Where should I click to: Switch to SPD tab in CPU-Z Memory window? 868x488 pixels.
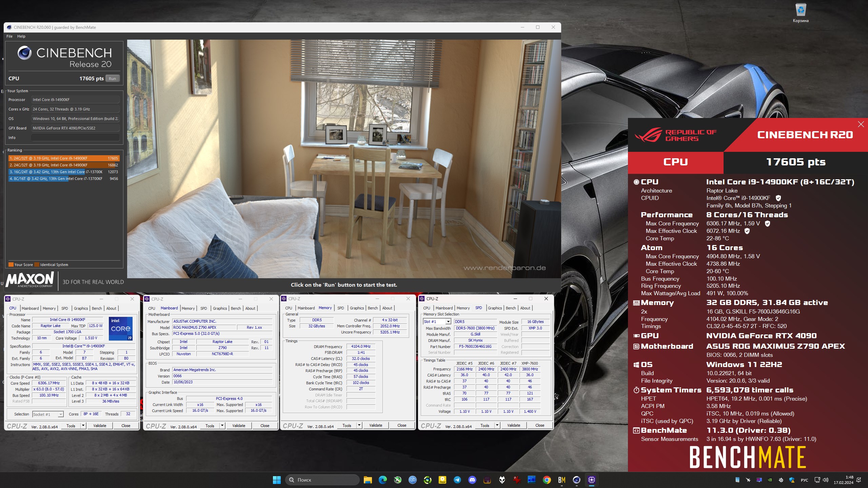tap(340, 308)
